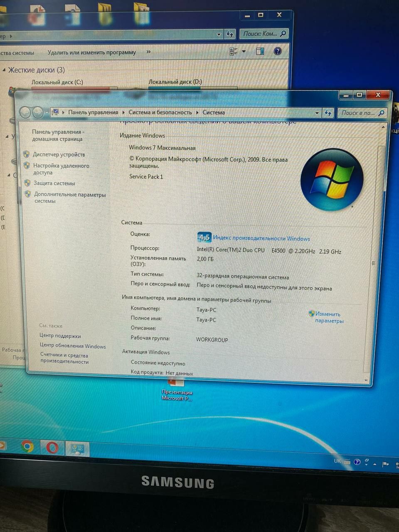Click Система и безопасность breadcrumb segment
399x532 pixels.
point(160,112)
